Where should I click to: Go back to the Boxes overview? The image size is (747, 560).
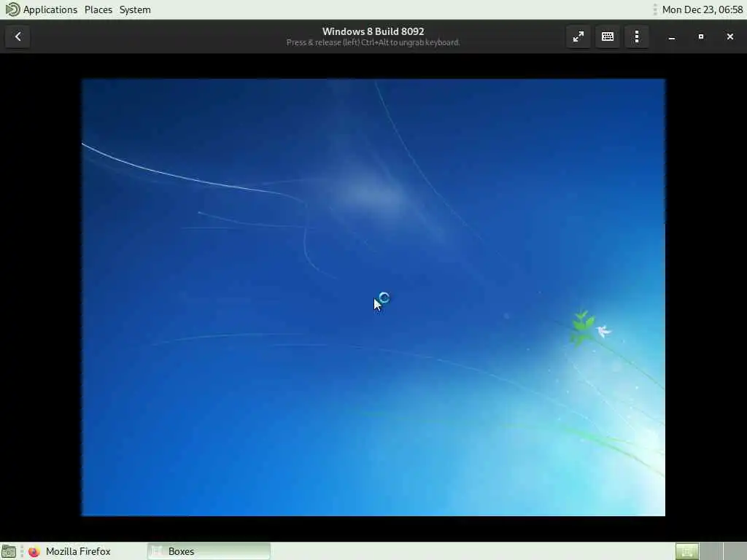tap(18, 36)
